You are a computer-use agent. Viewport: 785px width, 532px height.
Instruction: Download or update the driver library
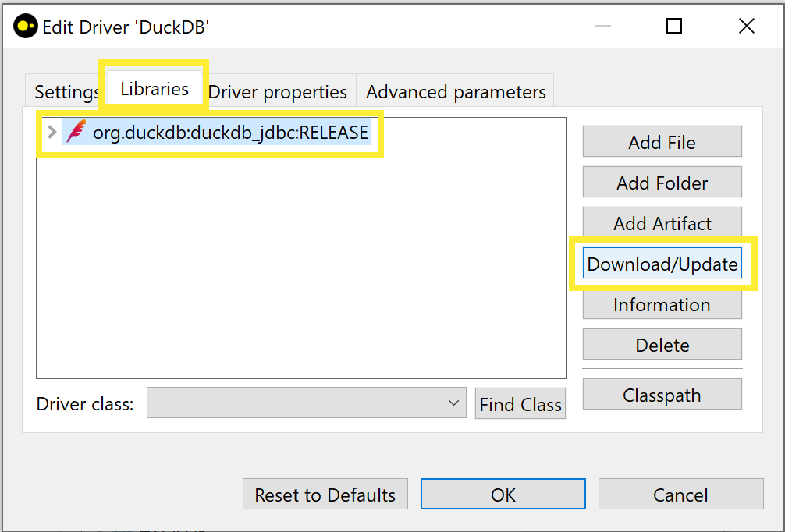point(662,264)
